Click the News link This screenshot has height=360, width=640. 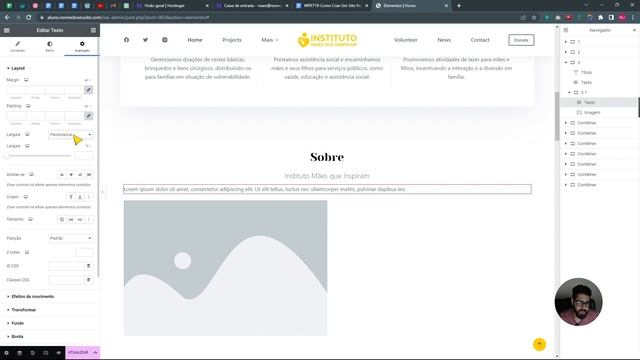click(x=444, y=40)
